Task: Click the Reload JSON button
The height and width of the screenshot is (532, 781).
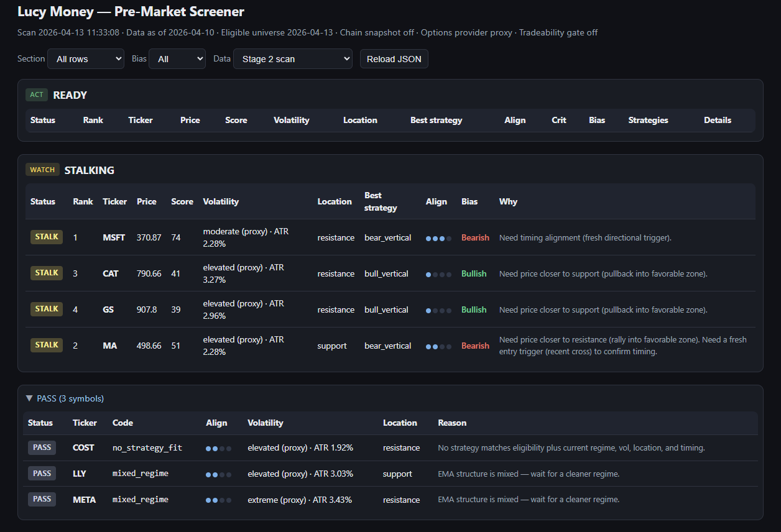Action: coord(394,59)
